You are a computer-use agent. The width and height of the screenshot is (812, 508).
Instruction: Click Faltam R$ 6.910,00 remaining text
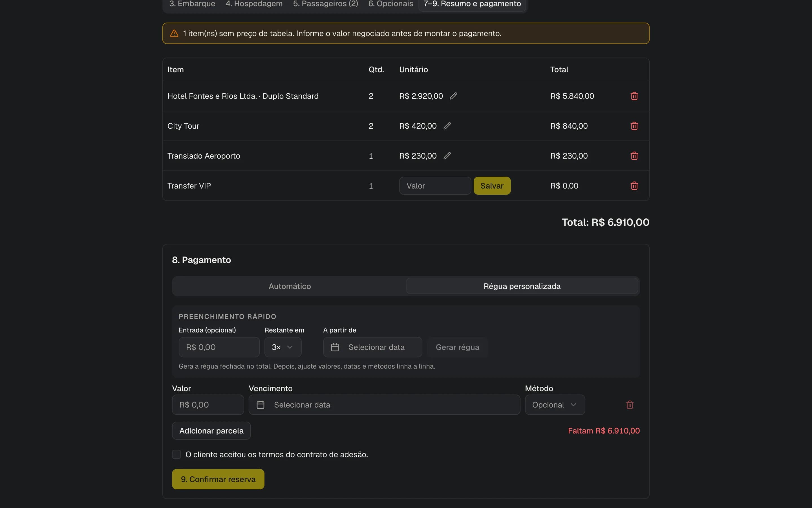coord(604,431)
